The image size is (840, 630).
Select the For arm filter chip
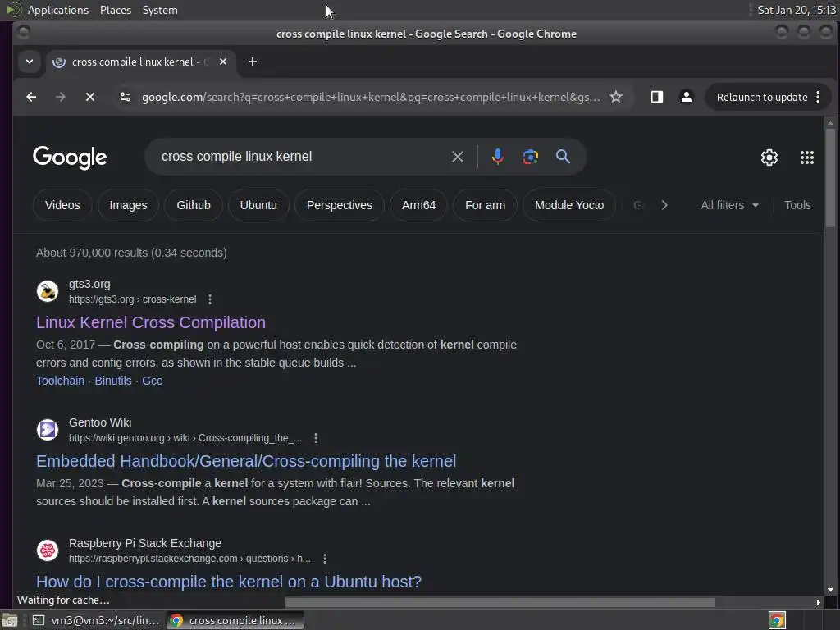(485, 205)
